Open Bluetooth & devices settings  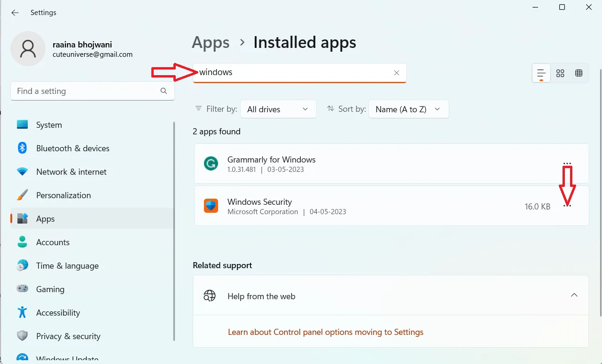92,148
